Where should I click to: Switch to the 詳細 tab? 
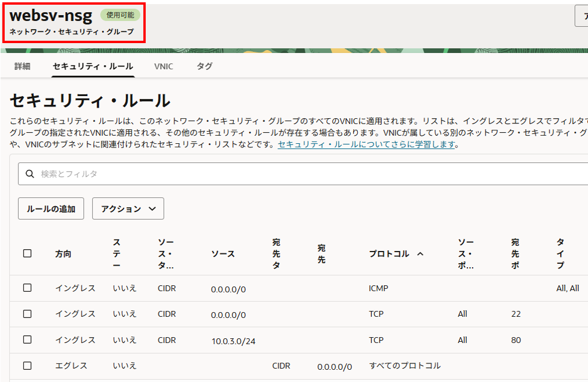pos(22,66)
